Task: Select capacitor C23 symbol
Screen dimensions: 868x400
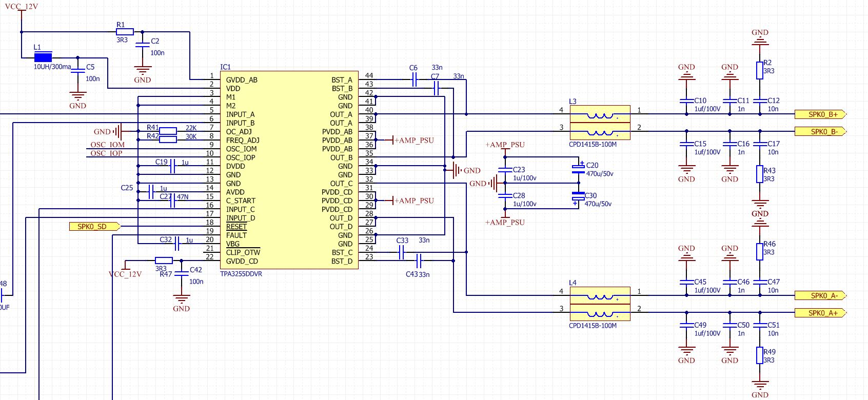Action: click(x=505, y=169)
